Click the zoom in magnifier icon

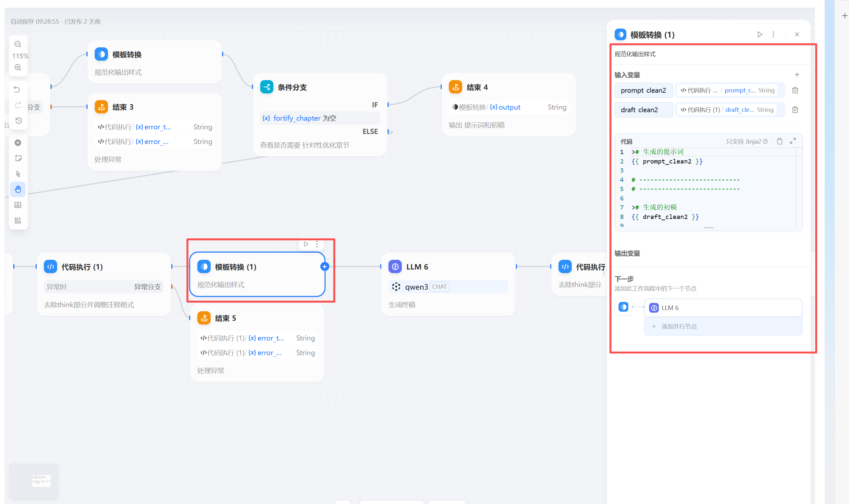pos(18,67)
